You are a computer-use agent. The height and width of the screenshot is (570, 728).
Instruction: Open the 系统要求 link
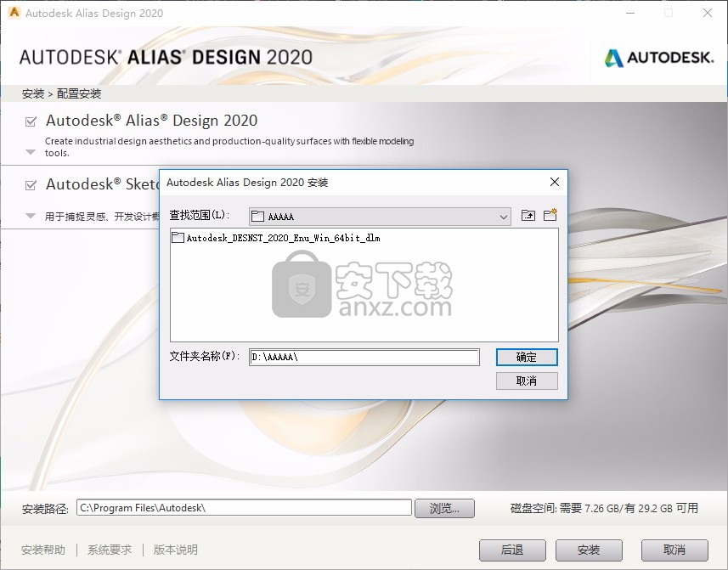pos(110,550)
